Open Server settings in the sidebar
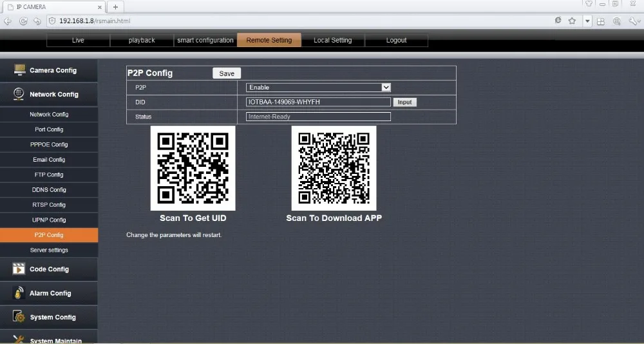Viewport: 644px width, 344px height. (49, 250)
